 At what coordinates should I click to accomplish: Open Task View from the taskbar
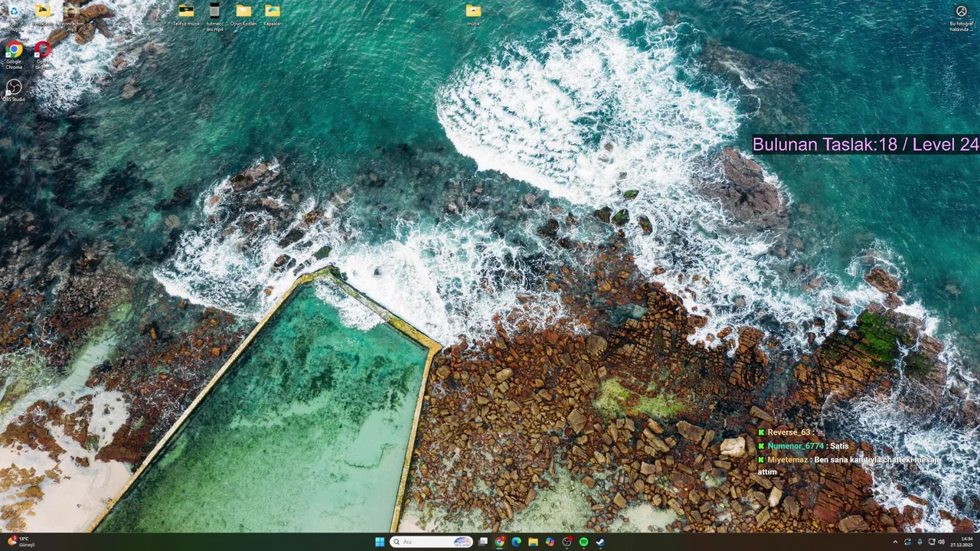click(483, 542)
